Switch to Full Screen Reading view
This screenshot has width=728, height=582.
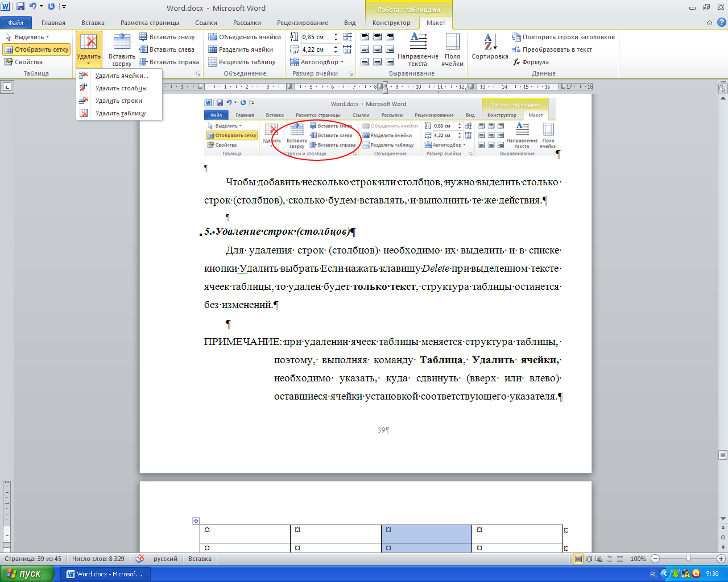coord(590,559)
